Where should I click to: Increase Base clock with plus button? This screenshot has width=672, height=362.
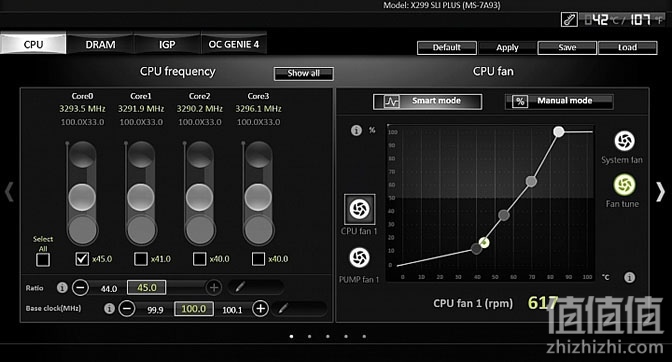pos(260,308)
